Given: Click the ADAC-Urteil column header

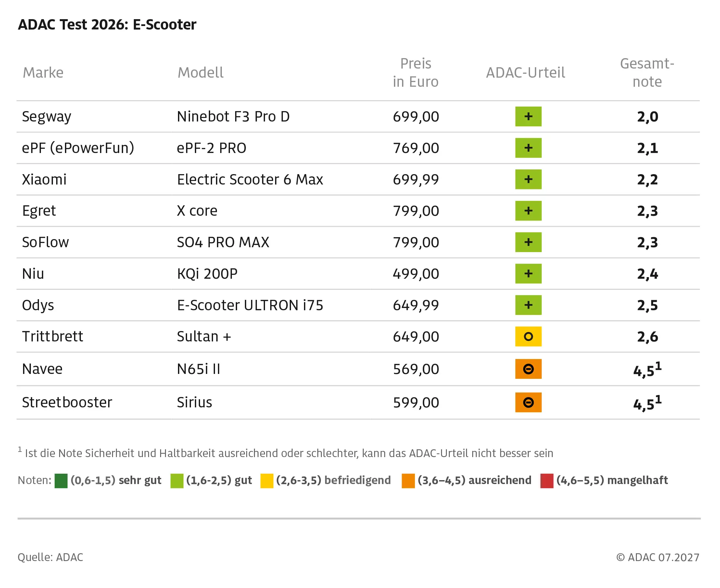Looking at the screenshot, I should (525, 72).
